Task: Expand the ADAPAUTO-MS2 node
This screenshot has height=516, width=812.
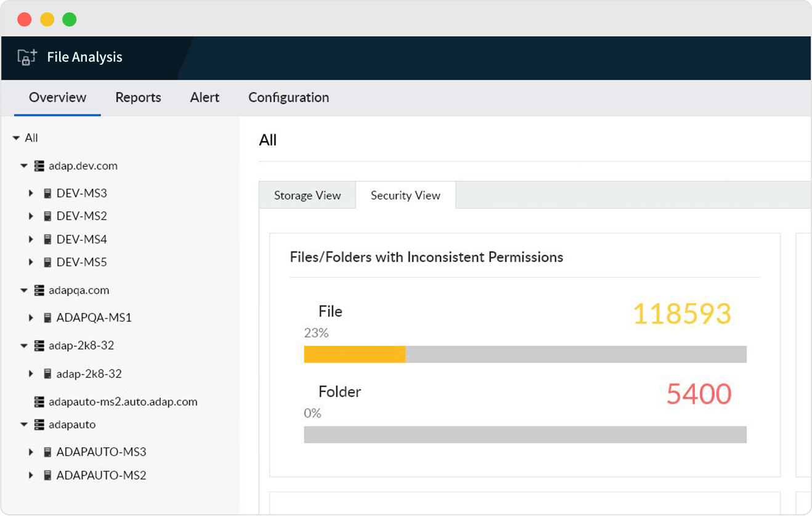Action: (x=31, y=475)
